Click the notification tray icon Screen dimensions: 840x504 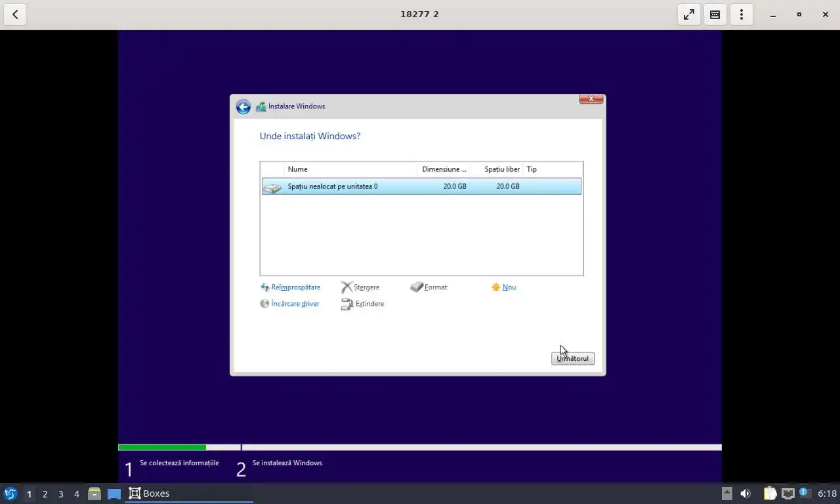805,493
